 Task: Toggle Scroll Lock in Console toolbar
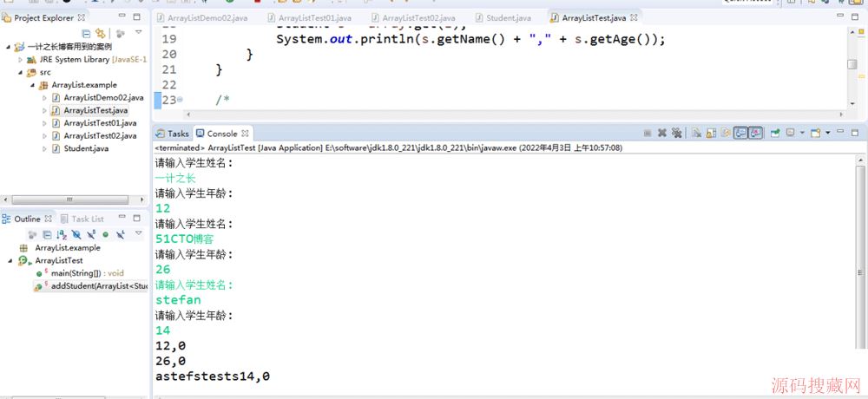pos(711,134)
